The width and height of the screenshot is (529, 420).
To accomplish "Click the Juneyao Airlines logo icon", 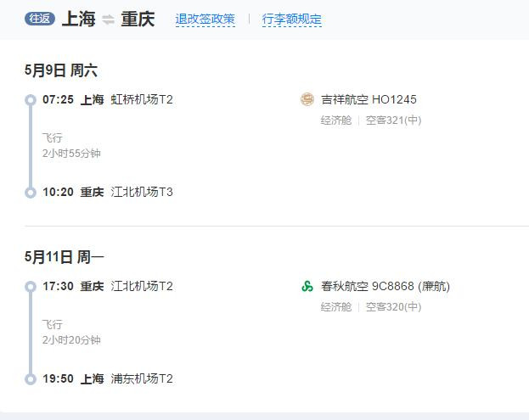I will (x=307, y=99).
